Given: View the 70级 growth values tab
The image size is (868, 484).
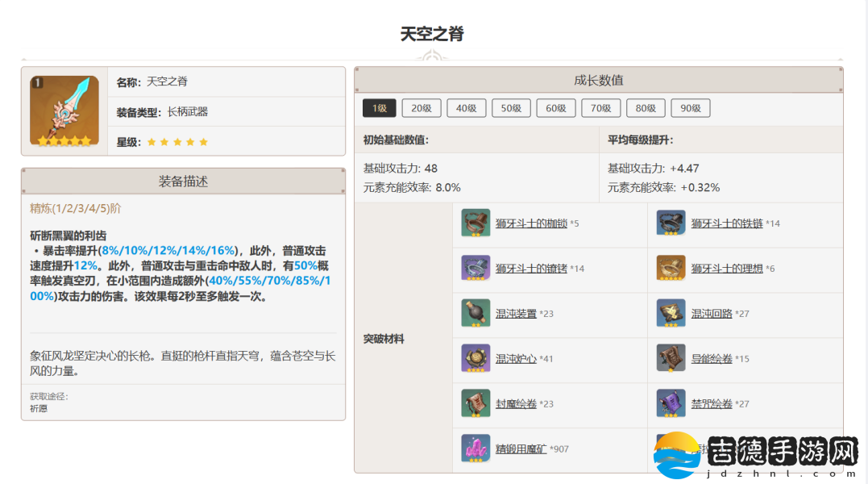Looking at the screenshot, I should (600, 108).
